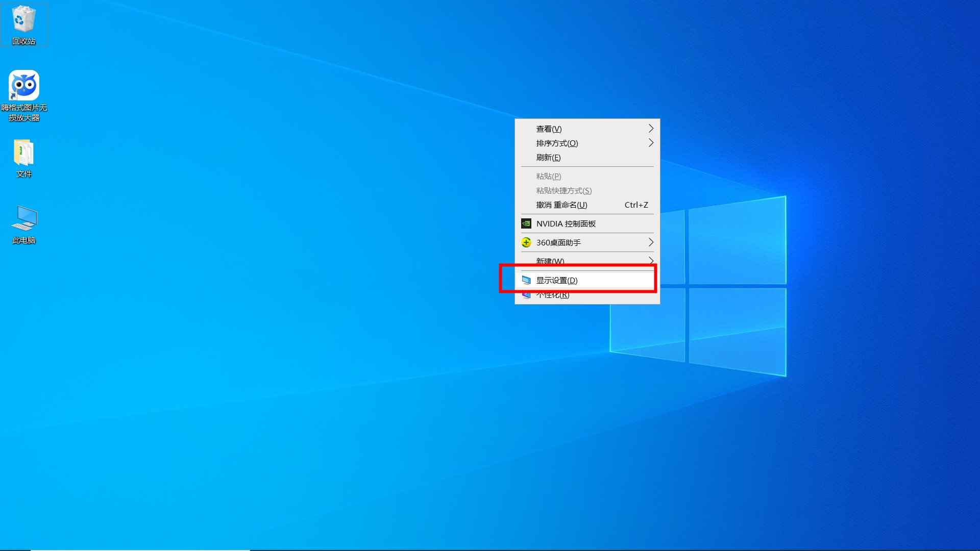Image resolution: width=980 pixels, height=551 pixels.
Task: Open the 360桌面助手 submenu chevron
Action: coord(651,242)
